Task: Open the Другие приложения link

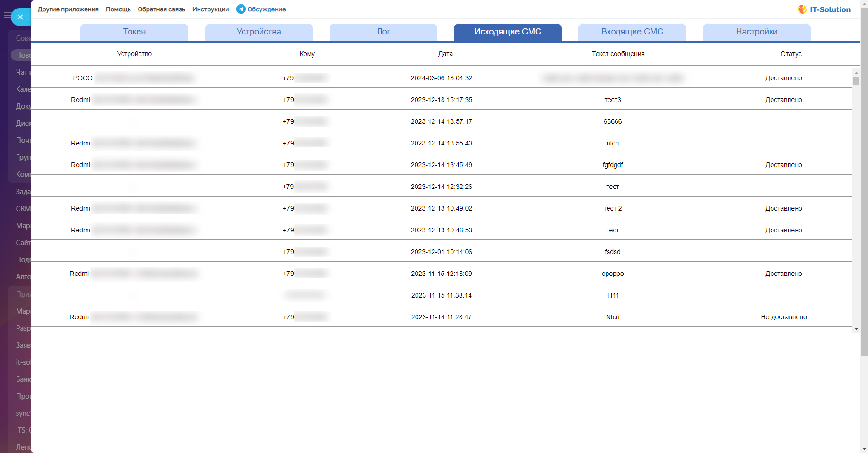Action: [x=68, y=9]
